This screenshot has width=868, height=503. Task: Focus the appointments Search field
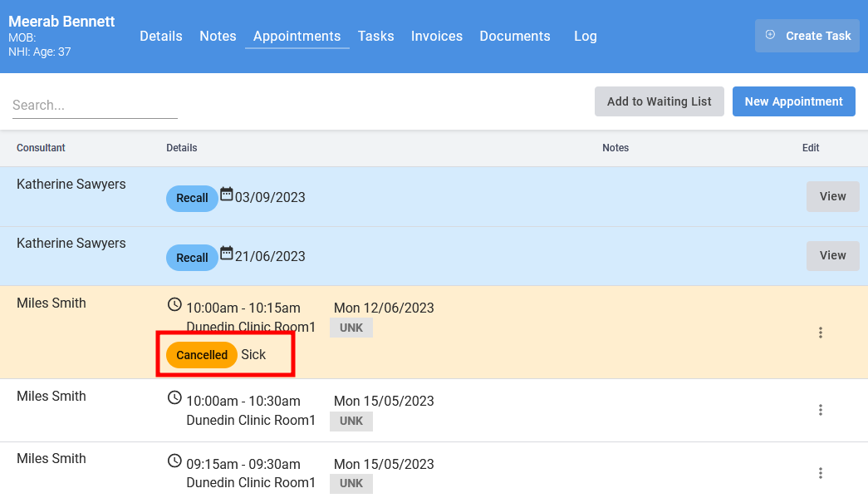(95, 106)
